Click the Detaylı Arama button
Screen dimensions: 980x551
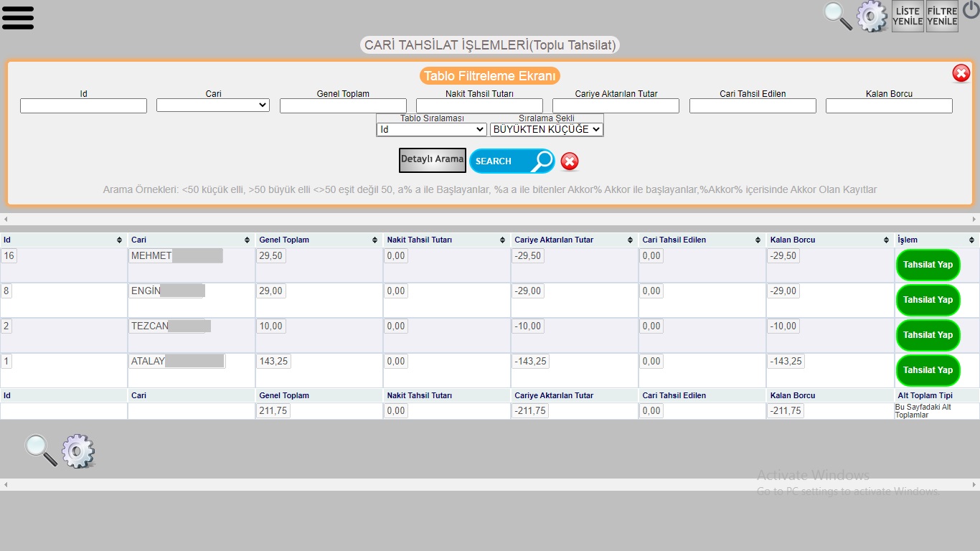coord(433,160)
